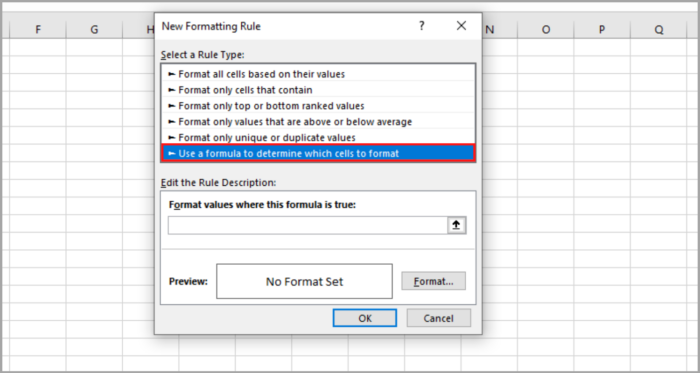Select column P header

click(602, 29)
